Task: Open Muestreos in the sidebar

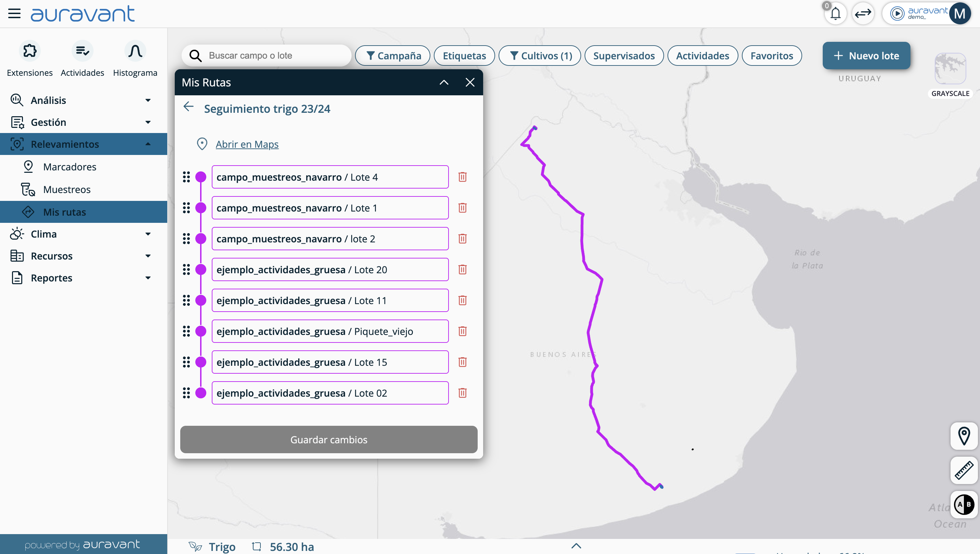Action: (x=66, y=190)
